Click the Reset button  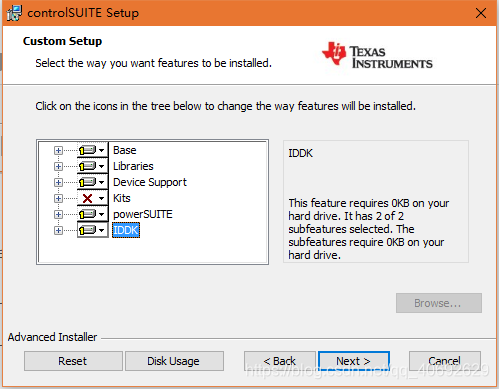(x=73, y=361)
